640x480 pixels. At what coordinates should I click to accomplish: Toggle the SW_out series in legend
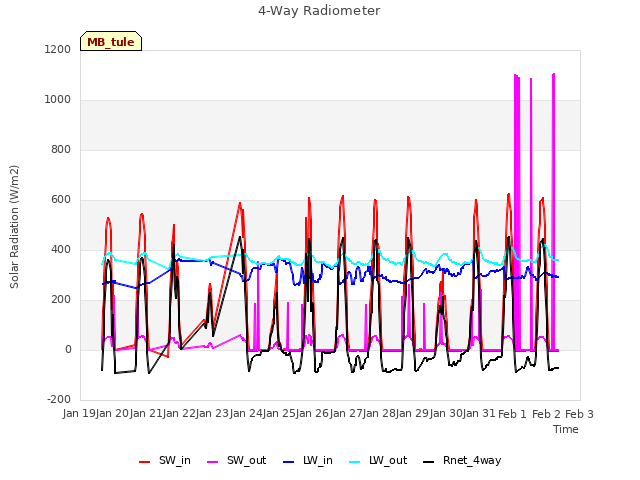(237, 461)
